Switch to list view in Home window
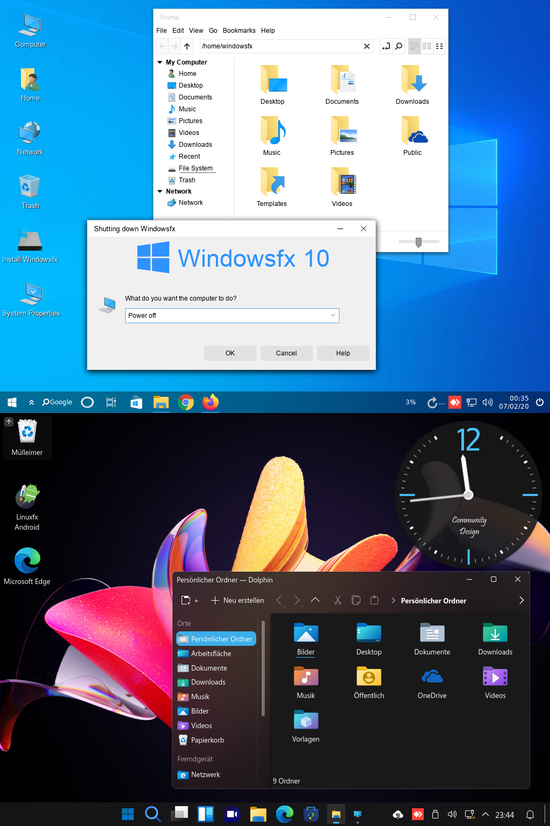Image resolution: width=550 pixels, height=826 pixels. tap(427, 46)
